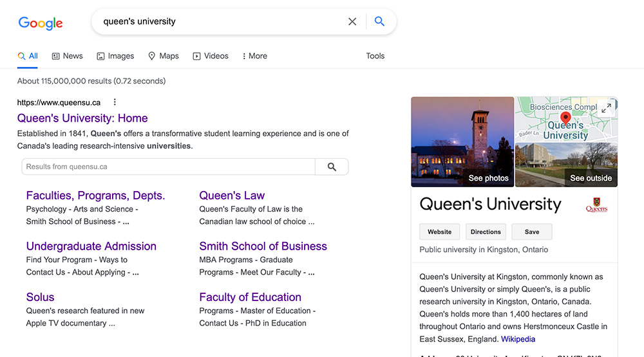Switch to the Maps tab
The width and height of the screenshot is (644, 357).
pos(164,56)
